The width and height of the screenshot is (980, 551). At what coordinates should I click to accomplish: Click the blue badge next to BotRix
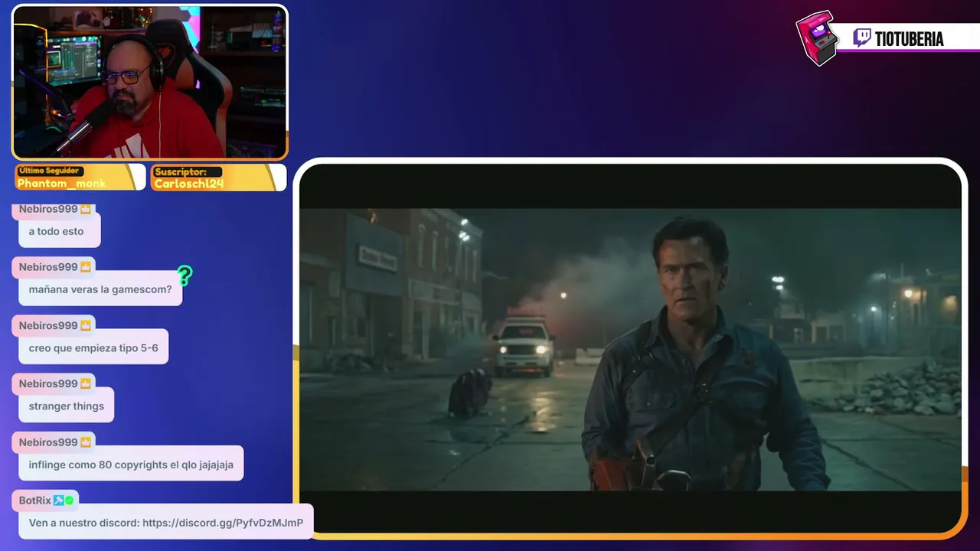58,500
